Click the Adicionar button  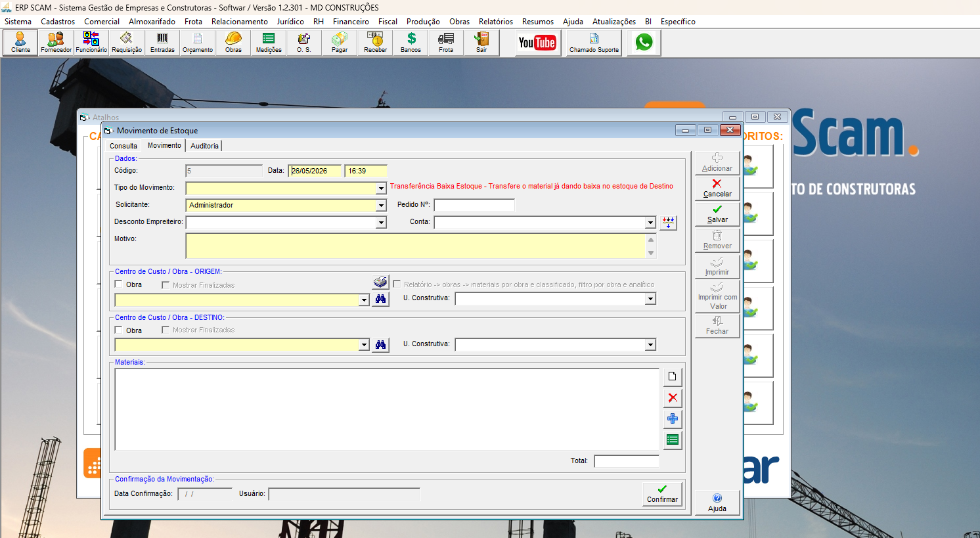pyautogui.click(x=717, y=163)
